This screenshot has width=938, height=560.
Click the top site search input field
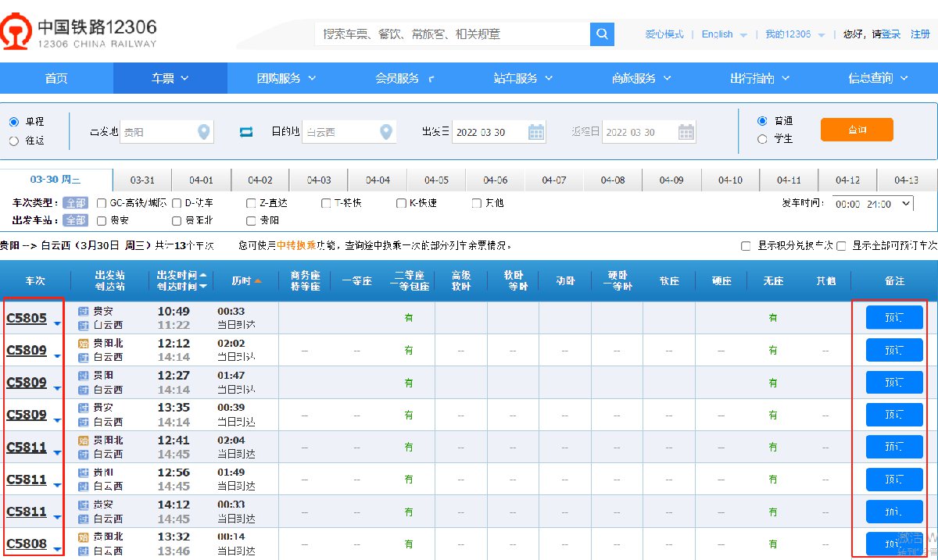(x=452, y=34)
